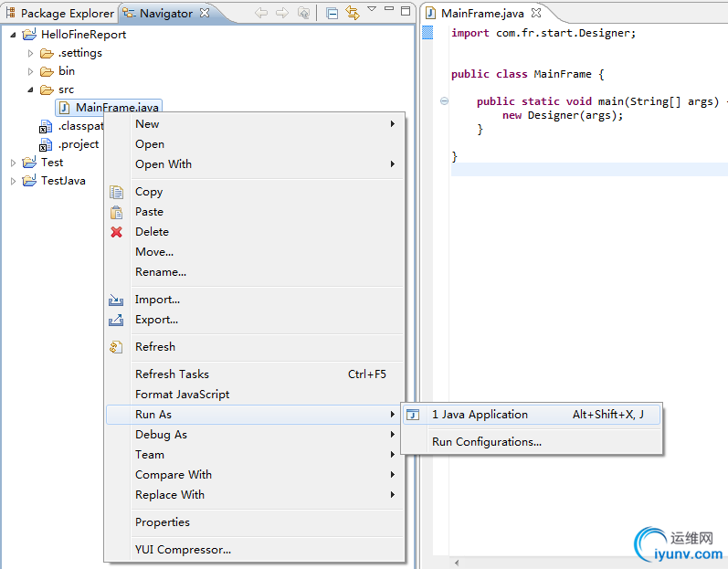
Task: Click the Collapse All toolbar icon
Action: [x=332, y=14]
